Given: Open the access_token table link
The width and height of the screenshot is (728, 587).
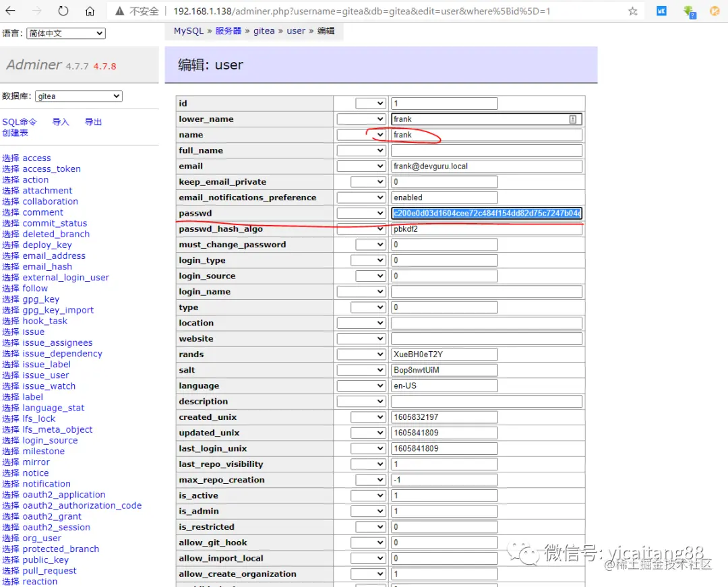Looking at the screenshot, I should [x=51, y=169].
